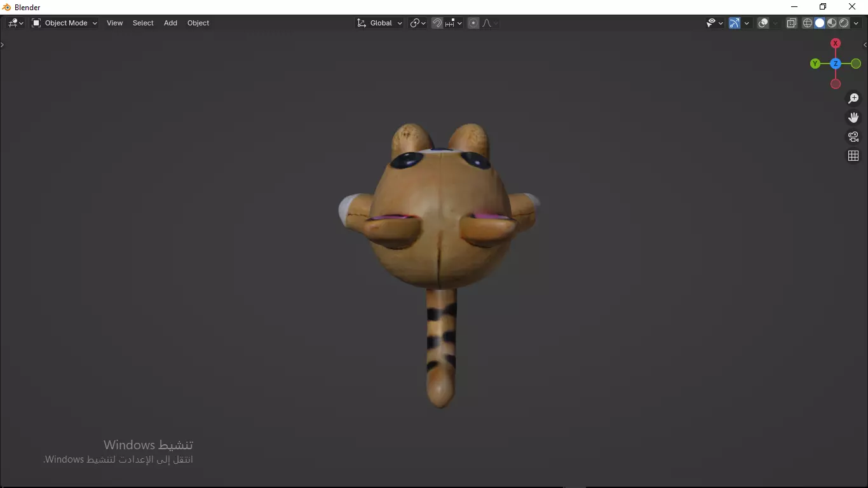Open the snapping options dropdown
The width and height of the screenshot is (868, 488).
point(454,23)
